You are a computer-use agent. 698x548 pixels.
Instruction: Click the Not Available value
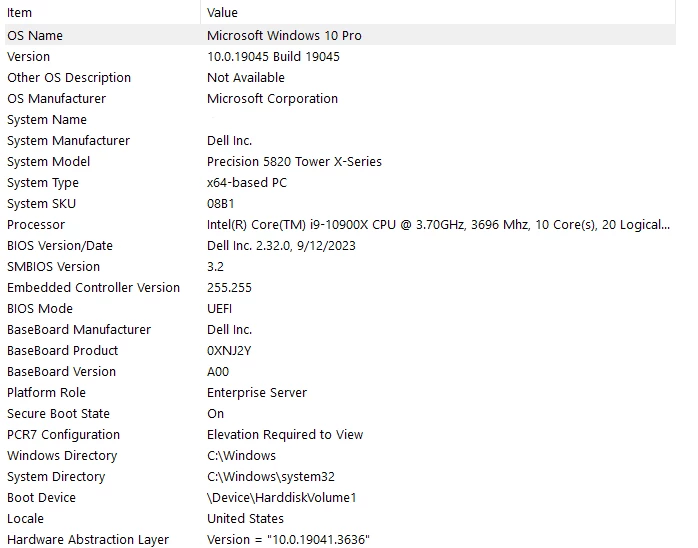point(246,77)
